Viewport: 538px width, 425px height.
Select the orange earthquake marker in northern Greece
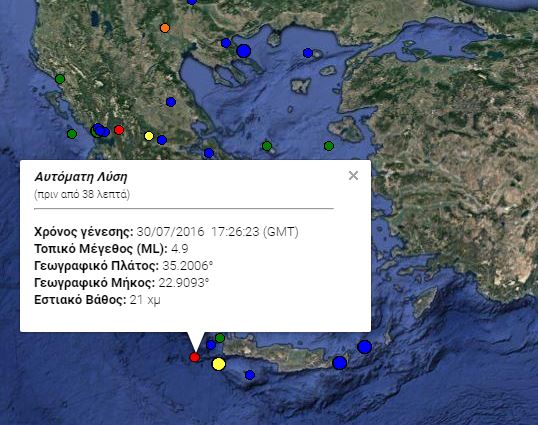pyautogui.click(x=165, y=28)
